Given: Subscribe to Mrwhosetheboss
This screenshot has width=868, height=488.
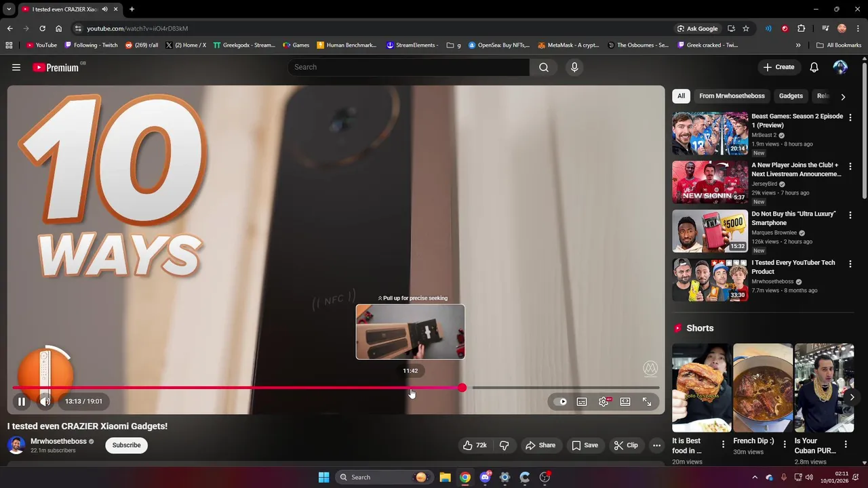Looking at the screenshot, I should point(127,445).
